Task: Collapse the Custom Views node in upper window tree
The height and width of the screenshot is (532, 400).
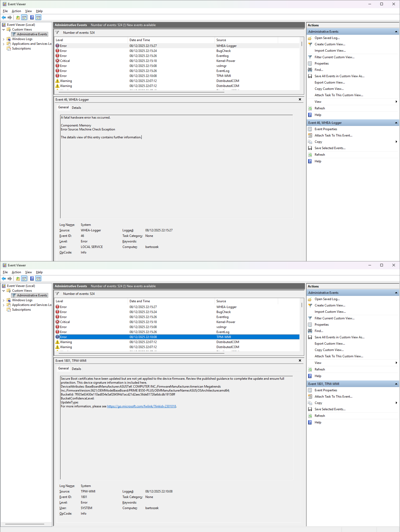Action: pyautogui.click(x=3, y=30)
